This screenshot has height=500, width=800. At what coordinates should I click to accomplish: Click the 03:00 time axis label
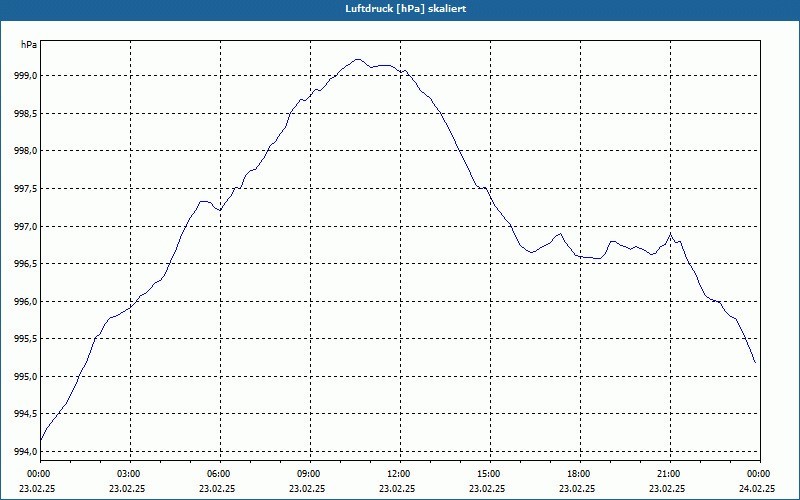(x=128, y=474)
